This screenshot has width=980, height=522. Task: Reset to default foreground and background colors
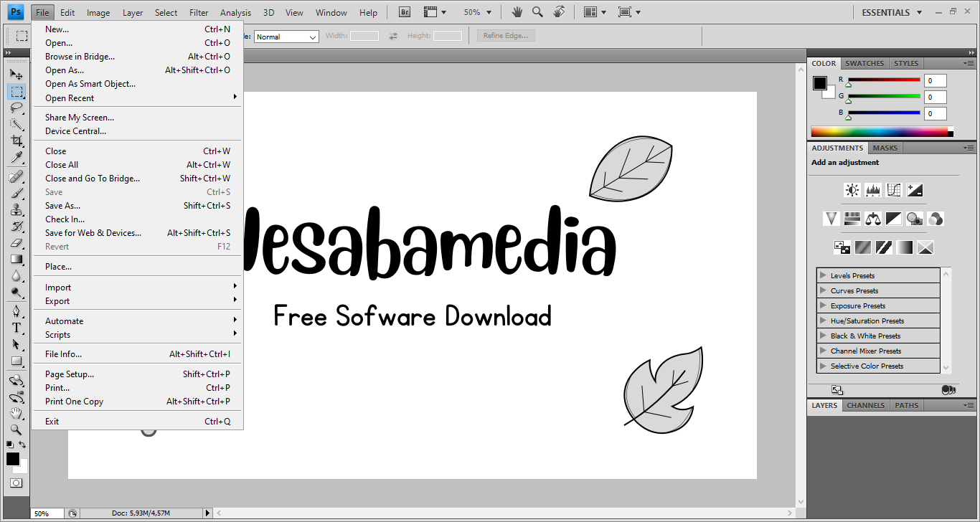(x=9, y=445)
